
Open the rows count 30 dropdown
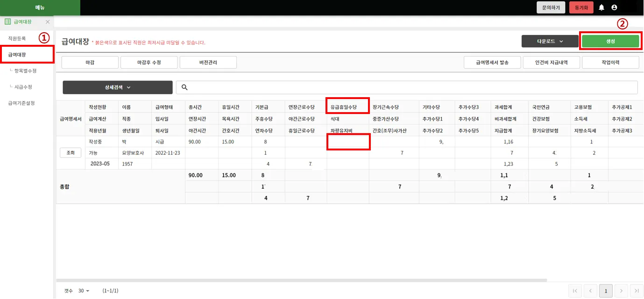84,291
